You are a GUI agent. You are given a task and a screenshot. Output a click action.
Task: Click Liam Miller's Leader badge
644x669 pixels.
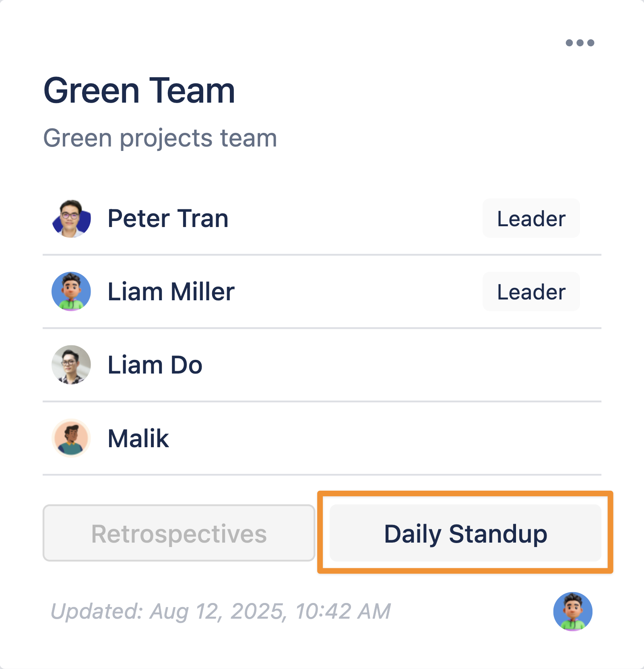[x=531, y=291]
